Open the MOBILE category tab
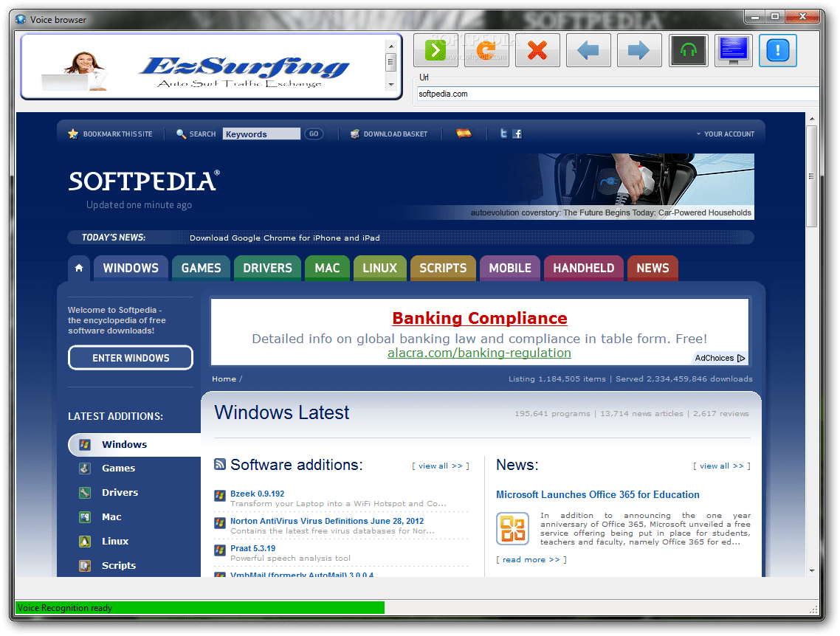 point(510,269)
